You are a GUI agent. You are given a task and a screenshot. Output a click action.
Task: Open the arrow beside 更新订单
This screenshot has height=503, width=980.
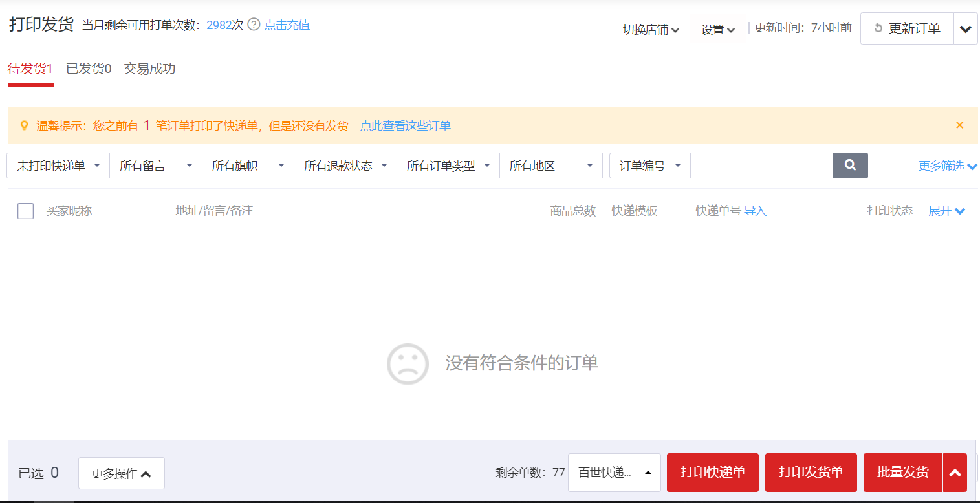(x=966, y=28)
